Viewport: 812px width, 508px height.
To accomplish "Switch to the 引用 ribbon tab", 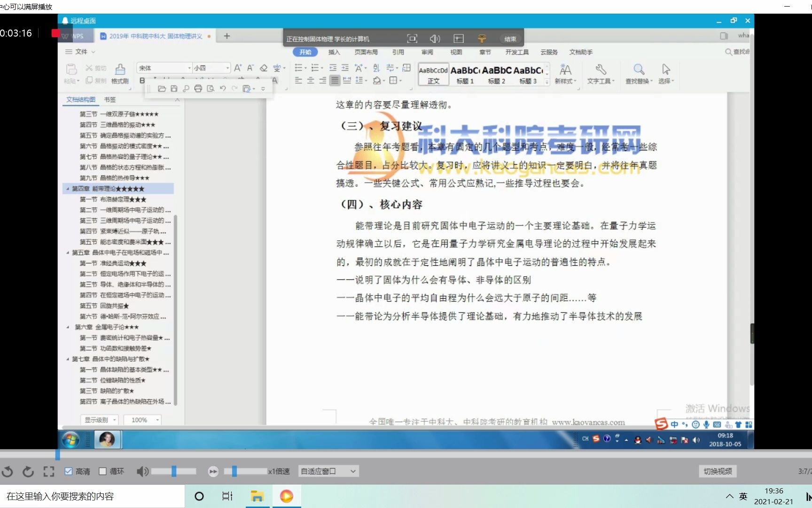I will pos(398,52).
